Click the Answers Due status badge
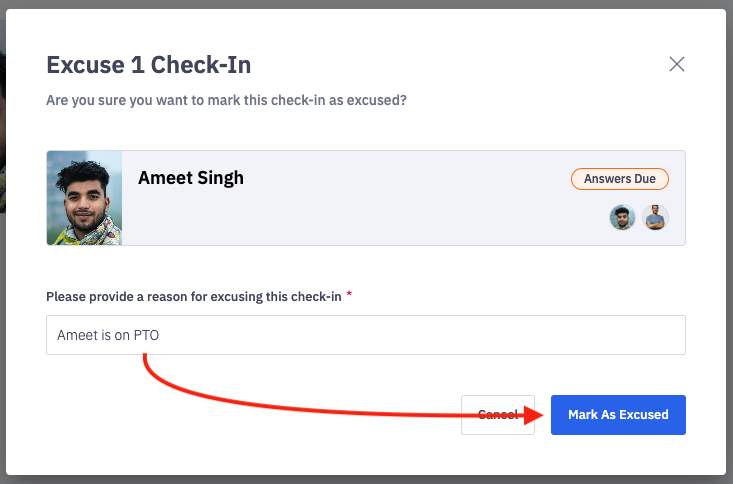733x484 pixels. click(620, 179)
